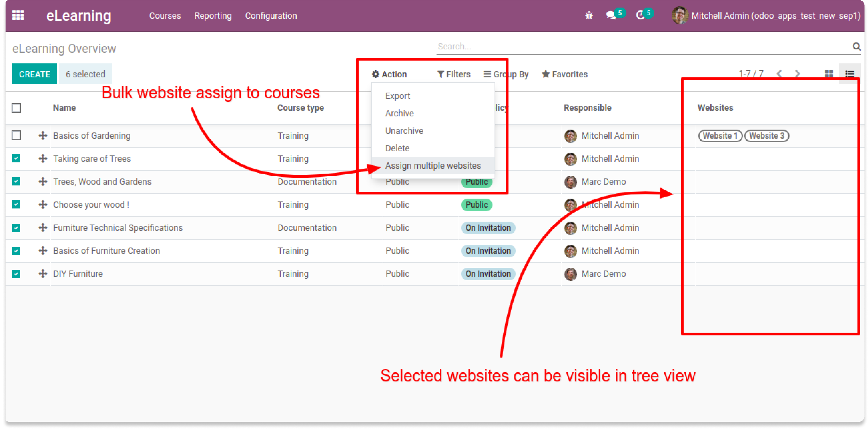Viewport: 868px width, 429px height.
Task: Open the apps grid menu icon
Action: tap(18, 16)
